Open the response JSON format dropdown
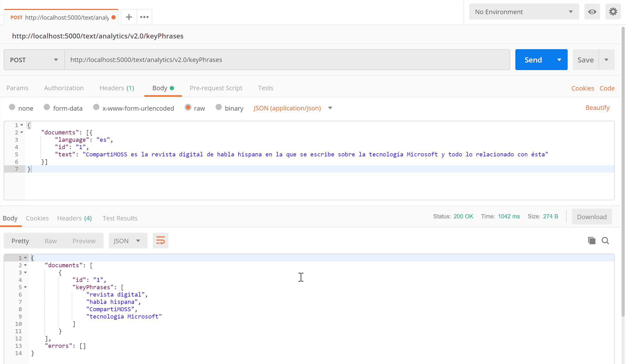Image resolution: width=626 pixels, height=364 pixels. coord(128,241)
